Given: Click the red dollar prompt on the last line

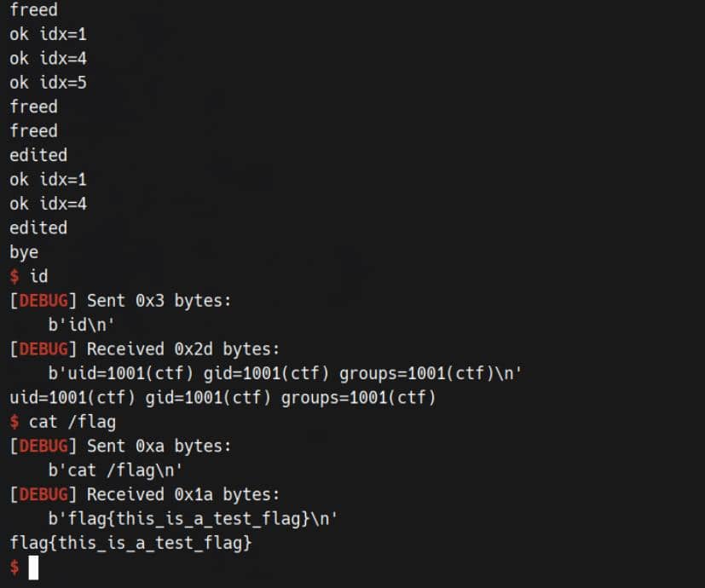Looking at the screenshot, I should [14, 567].
